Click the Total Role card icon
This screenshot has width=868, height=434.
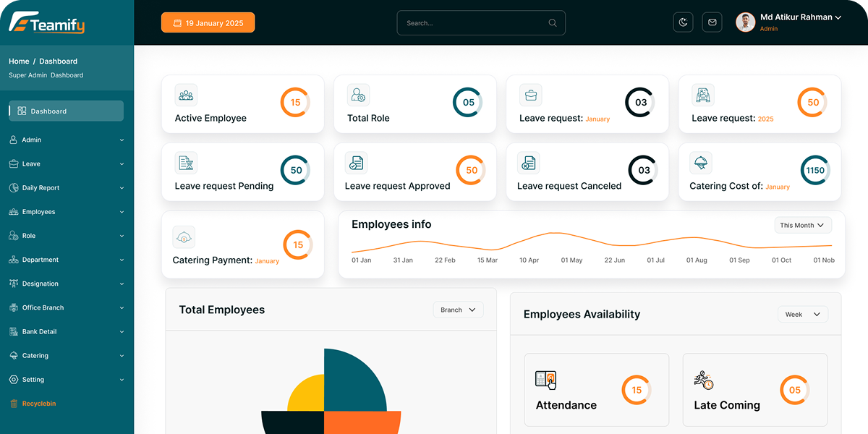pos(358,95)
